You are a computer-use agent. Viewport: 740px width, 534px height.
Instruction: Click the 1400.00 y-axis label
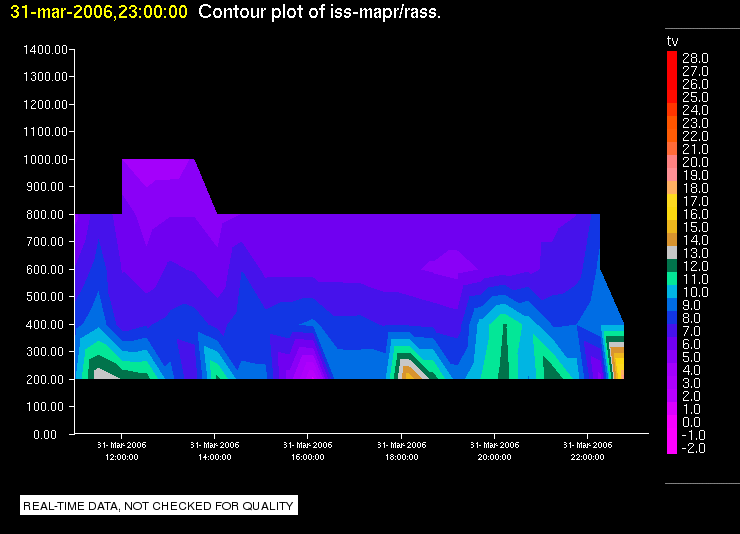click(x=45, y=50)
